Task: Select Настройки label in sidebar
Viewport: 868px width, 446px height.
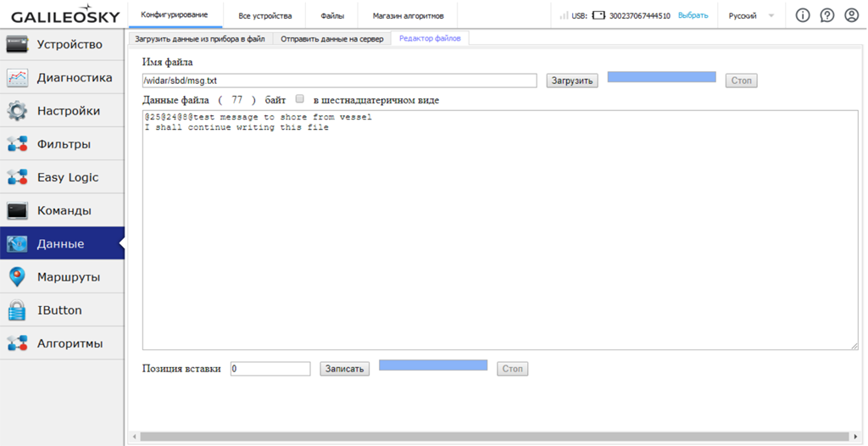Action: [69, 111]
